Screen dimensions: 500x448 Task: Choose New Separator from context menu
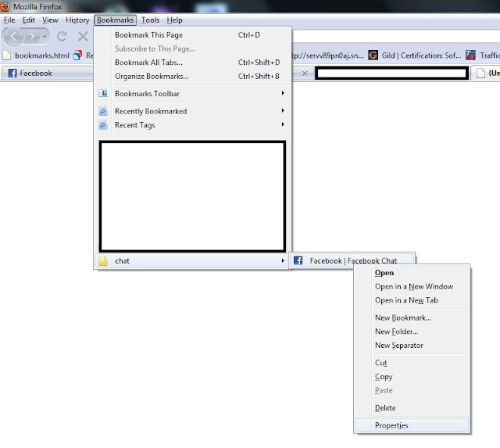(x=412, y=346)
